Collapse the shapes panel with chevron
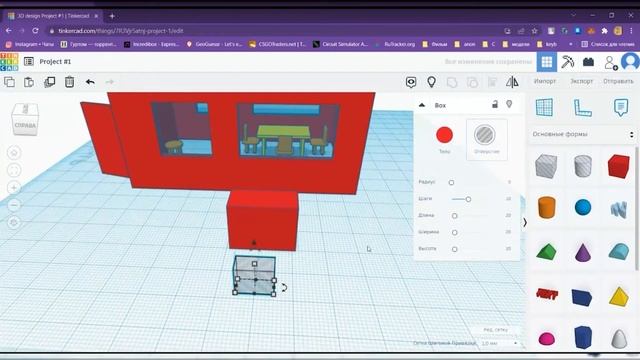640x360 pixels. tap(525, 222)
